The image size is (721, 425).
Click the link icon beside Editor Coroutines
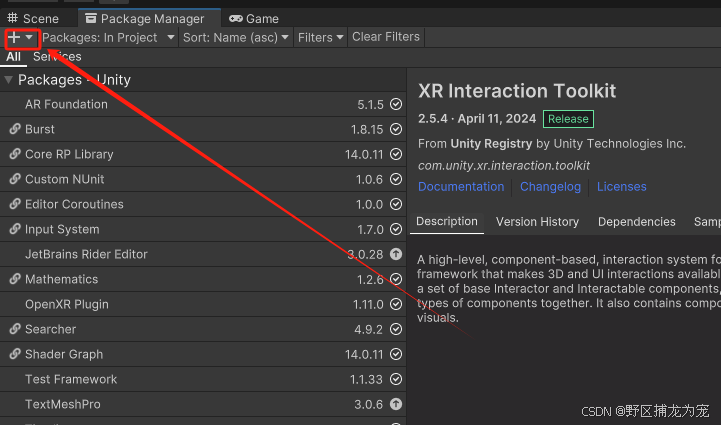point(15,203)
